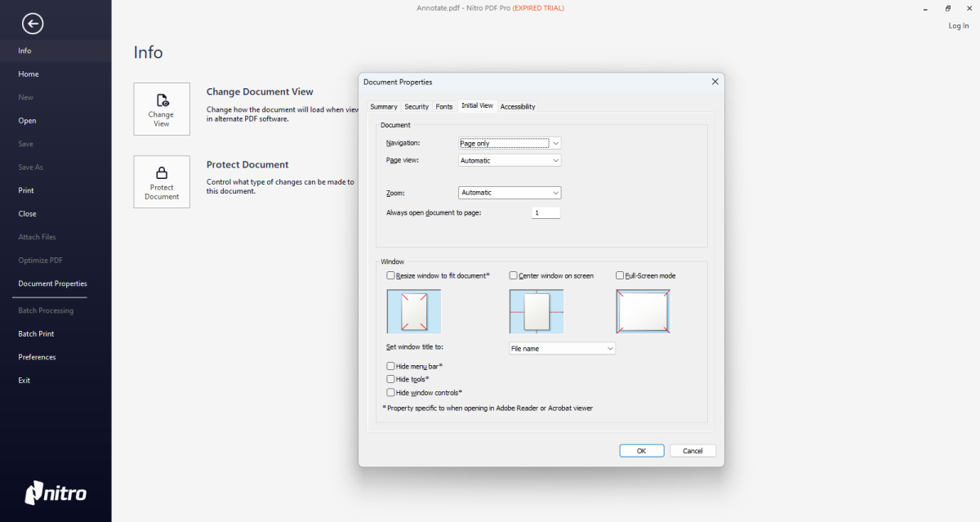Click the Protect Document lock icon

162,173
